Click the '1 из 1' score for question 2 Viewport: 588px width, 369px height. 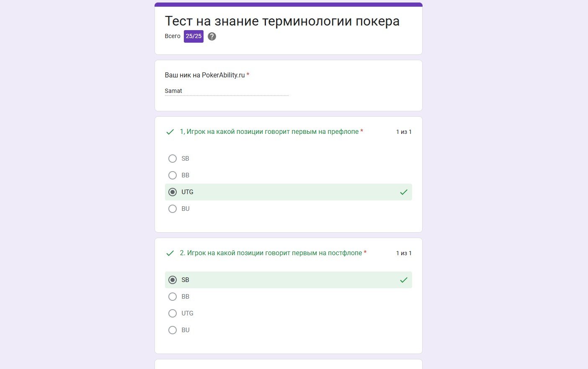(404, 253)
